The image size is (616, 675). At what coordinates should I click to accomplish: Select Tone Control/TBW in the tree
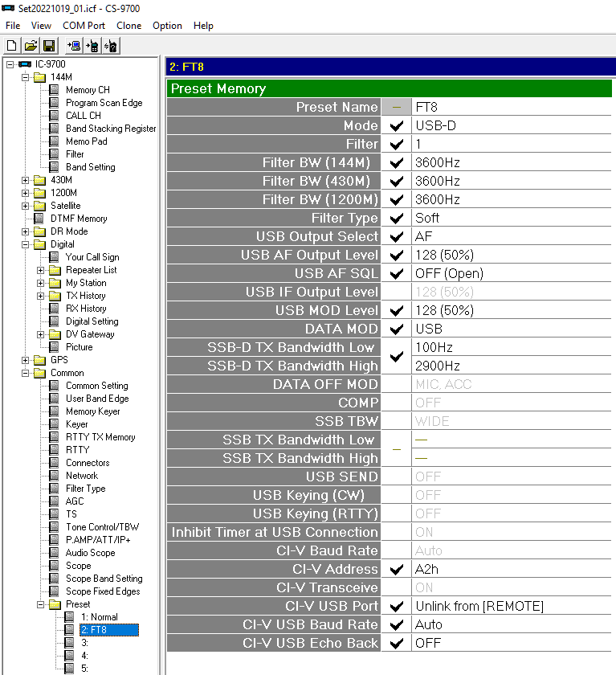pyautogui.click(x=102, y=527)
